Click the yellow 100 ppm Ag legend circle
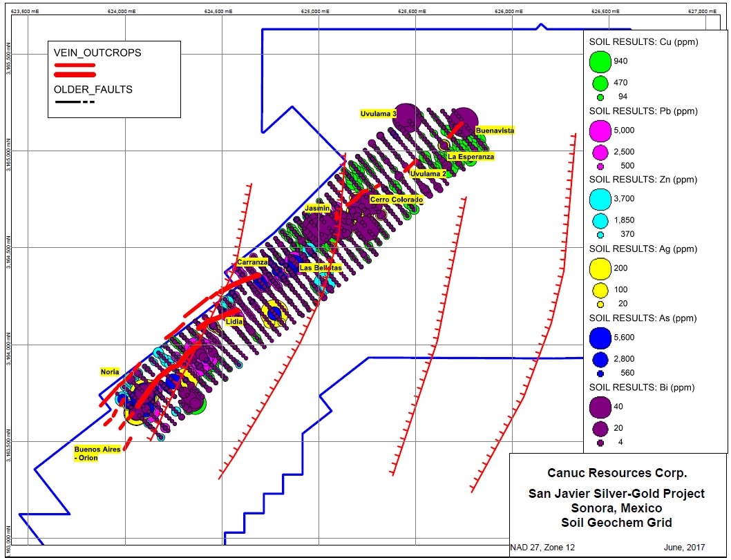The width and height of the screenshot is (731, 560). 600,290
